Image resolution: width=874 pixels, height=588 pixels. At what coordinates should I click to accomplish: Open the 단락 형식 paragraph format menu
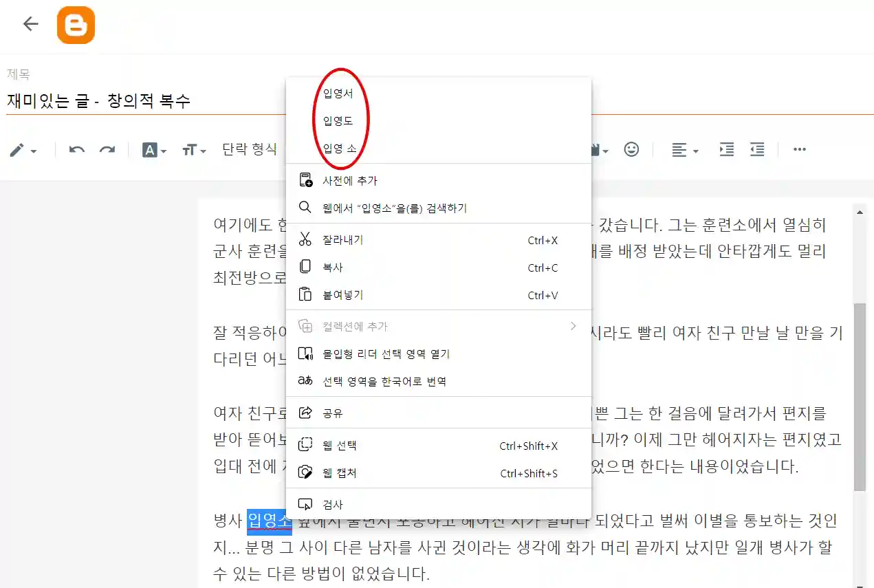pos(250,149)
